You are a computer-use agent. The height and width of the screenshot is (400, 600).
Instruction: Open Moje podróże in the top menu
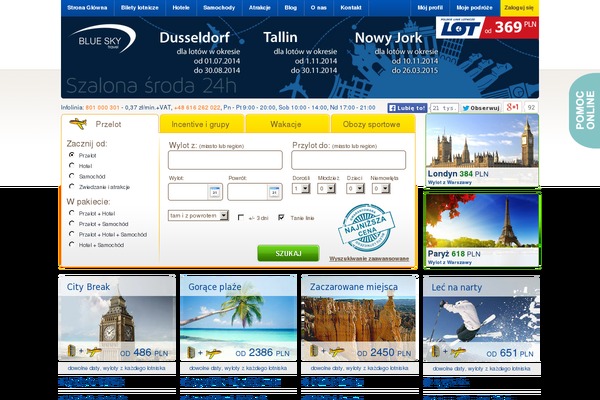tap(474, 8)
